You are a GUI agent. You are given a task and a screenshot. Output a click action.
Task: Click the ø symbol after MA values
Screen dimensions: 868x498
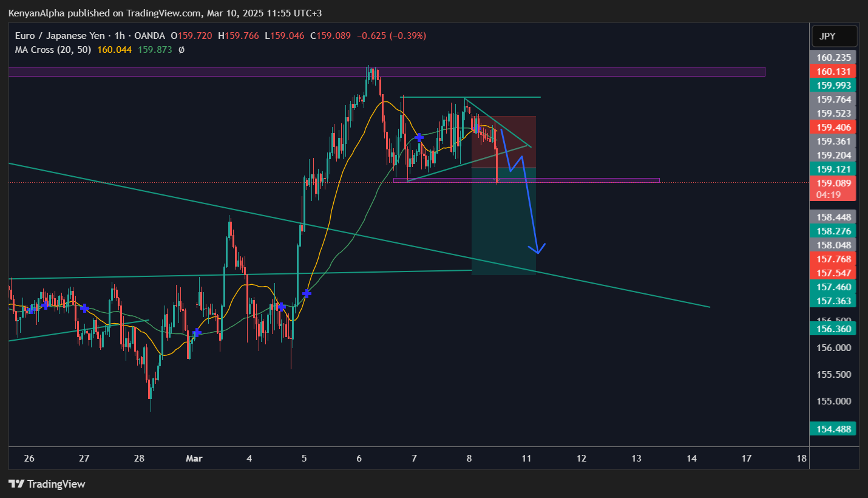[x=181, y=49]
